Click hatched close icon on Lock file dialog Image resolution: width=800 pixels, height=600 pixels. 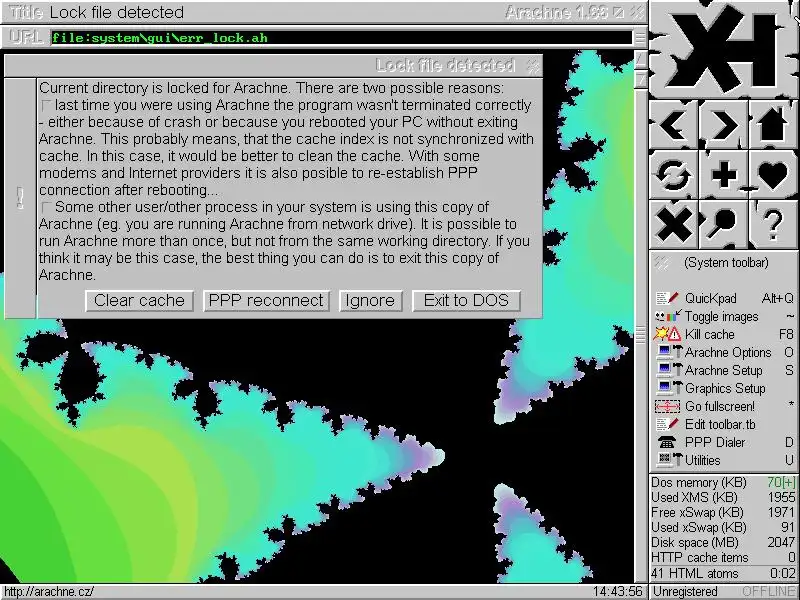coord(533,66)
